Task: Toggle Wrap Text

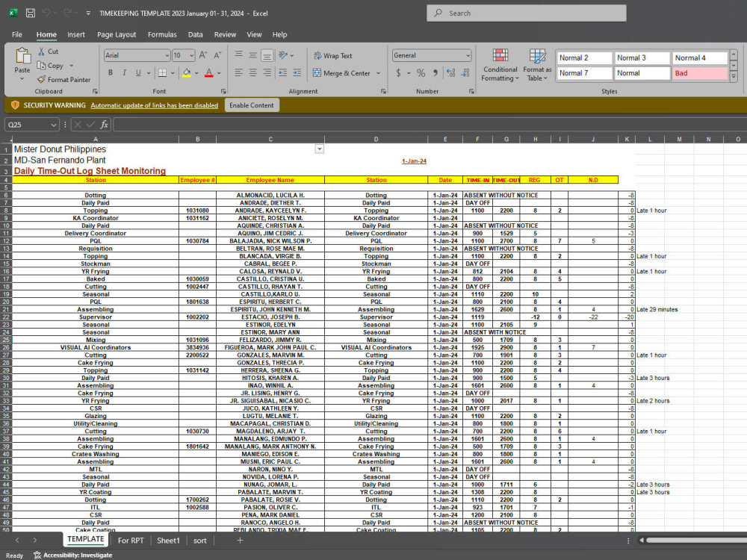Action: click(x=332, y=56)
